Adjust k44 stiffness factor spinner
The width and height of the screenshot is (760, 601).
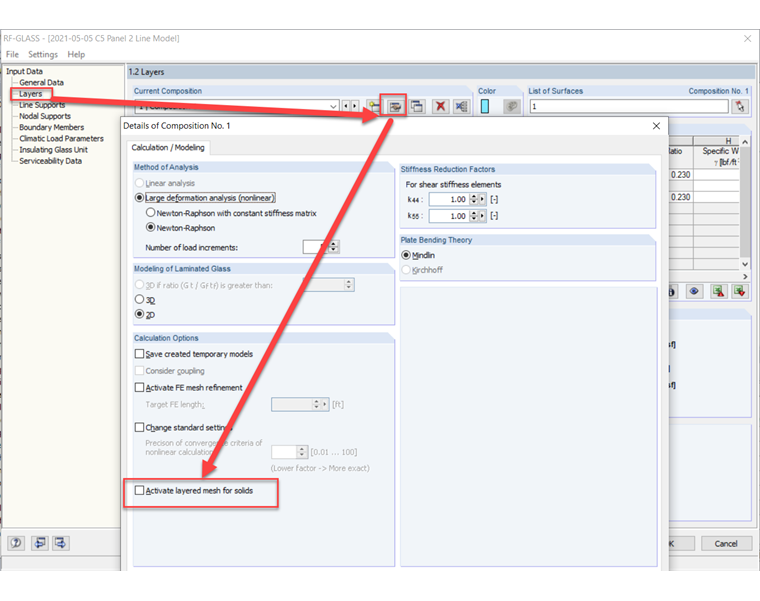coord(474,199)
